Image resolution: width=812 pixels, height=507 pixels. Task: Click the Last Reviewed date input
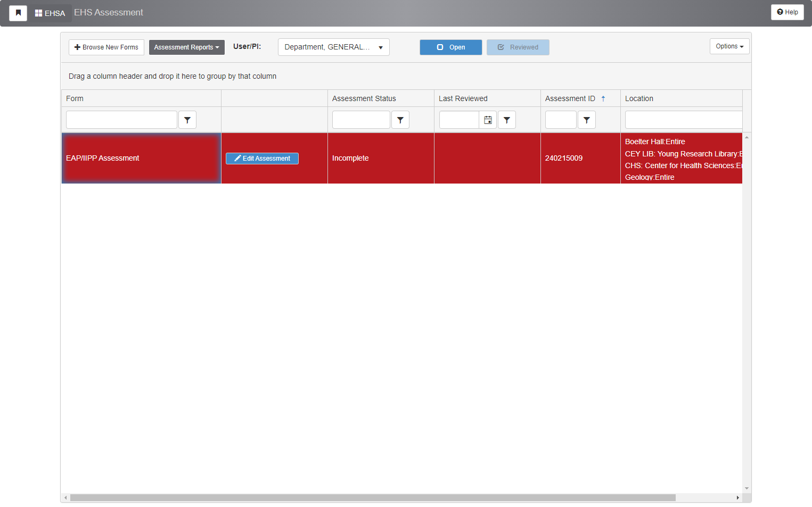pyautogui.click(x=459, y=120)
